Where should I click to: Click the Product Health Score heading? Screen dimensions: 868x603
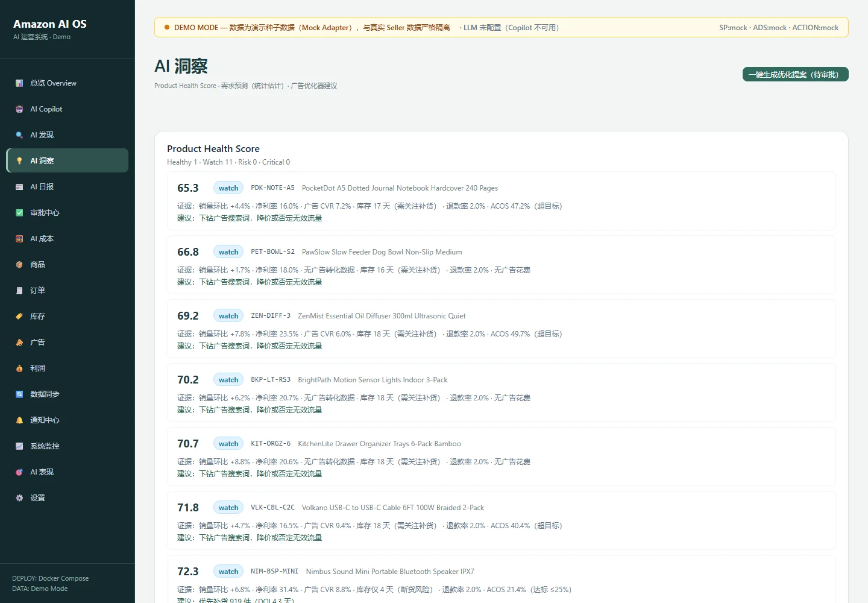coord(213,149)
